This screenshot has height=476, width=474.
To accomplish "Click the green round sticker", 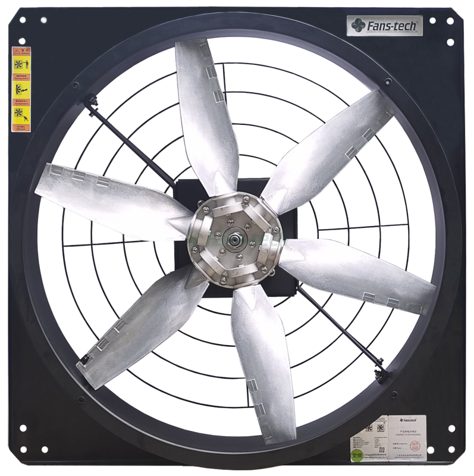I will pos(356,455).
